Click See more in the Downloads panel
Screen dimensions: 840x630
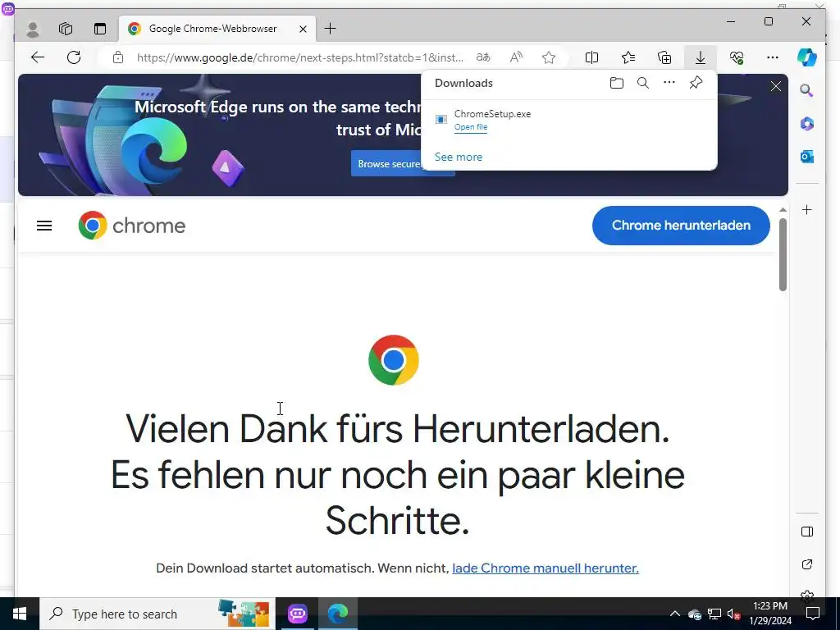[x=459, y=157]
